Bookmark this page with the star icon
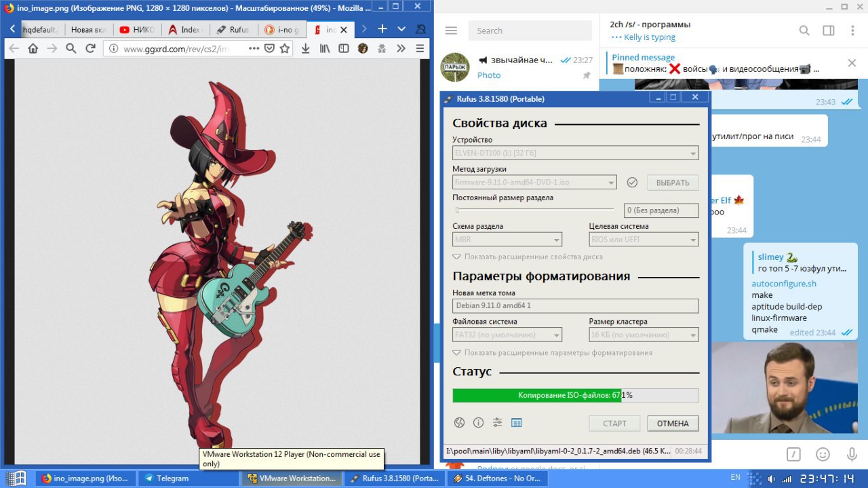Screen dimensions: 868x488 (285, 49)
